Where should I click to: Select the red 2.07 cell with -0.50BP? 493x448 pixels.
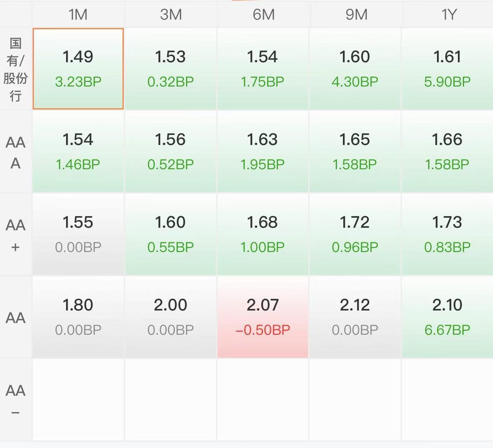[263, 317]
